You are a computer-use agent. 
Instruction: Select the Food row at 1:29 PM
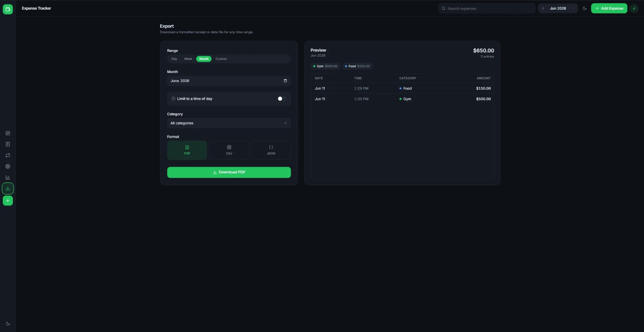pos(402,88)
